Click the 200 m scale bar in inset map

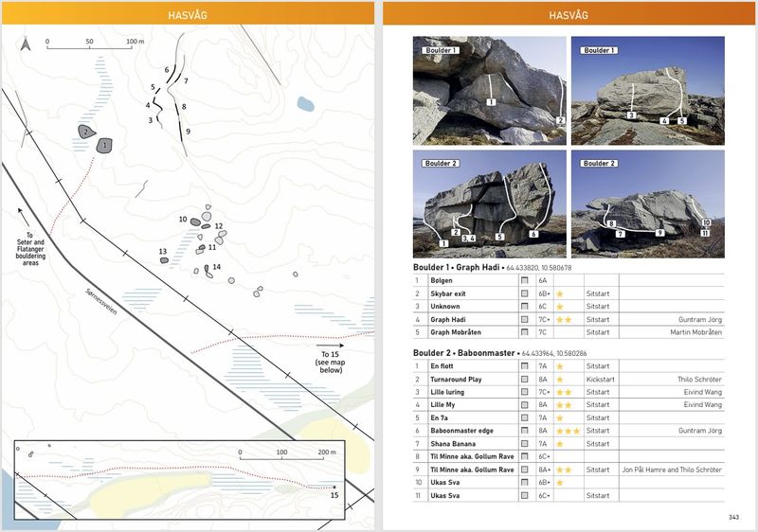[288, 454]
